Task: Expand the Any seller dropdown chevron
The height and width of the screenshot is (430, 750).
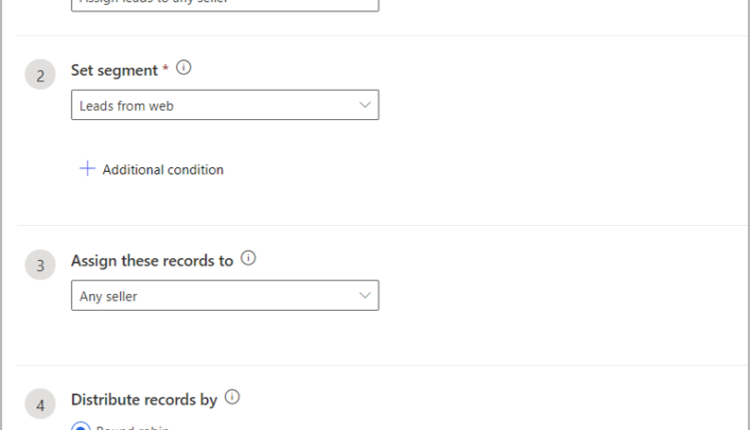Action: tap(364, 295)
